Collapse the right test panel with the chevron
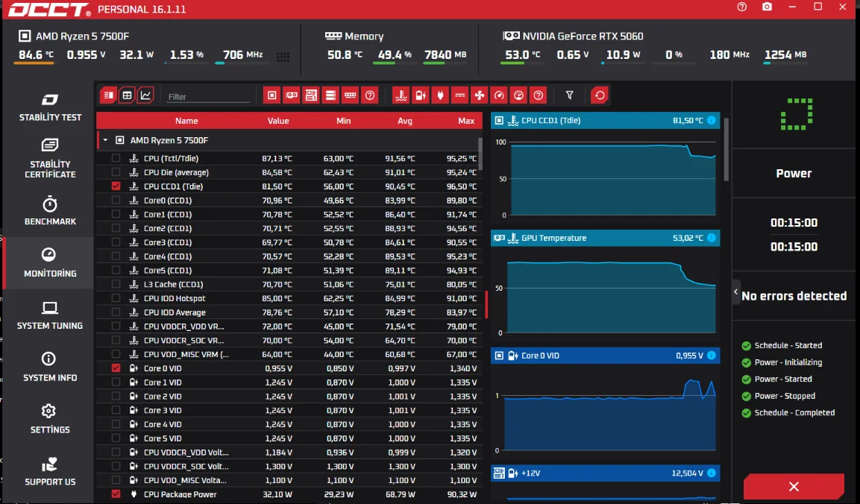Image resolution: width=860 pixels, height=504 pixels. pyautogui.click(x=736, y=292)
